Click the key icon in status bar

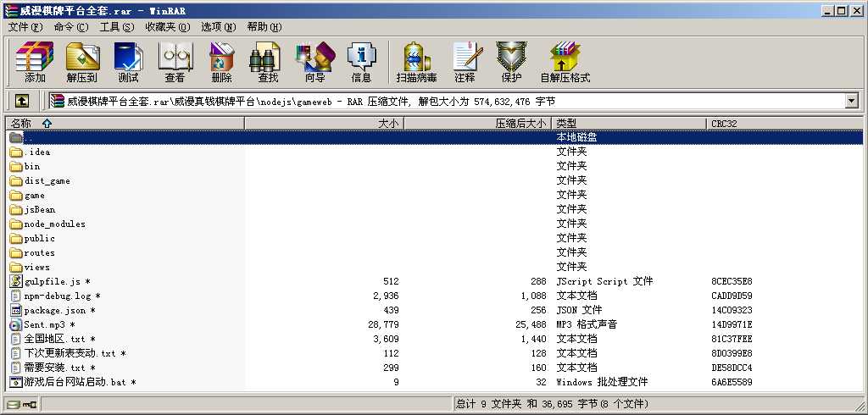30,404
